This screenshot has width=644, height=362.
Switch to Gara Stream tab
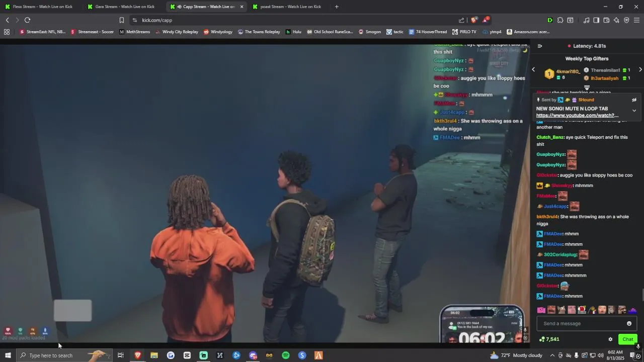point(124,7)
